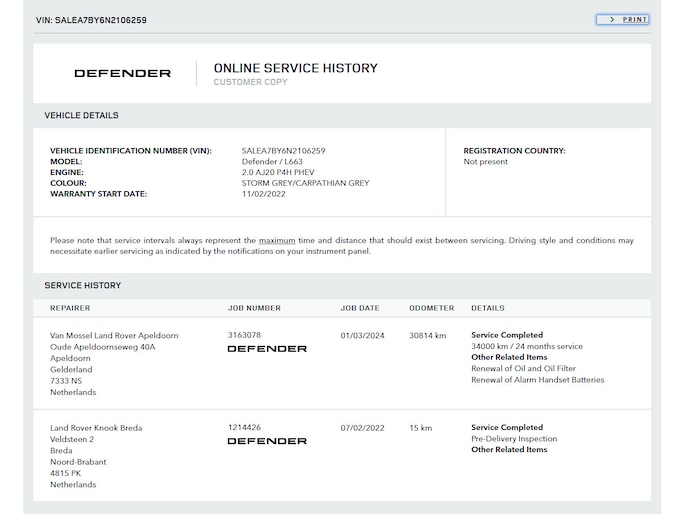The image size is (685, 514).
Task: Click the Job Date column header
Action: tap(360, 308)
